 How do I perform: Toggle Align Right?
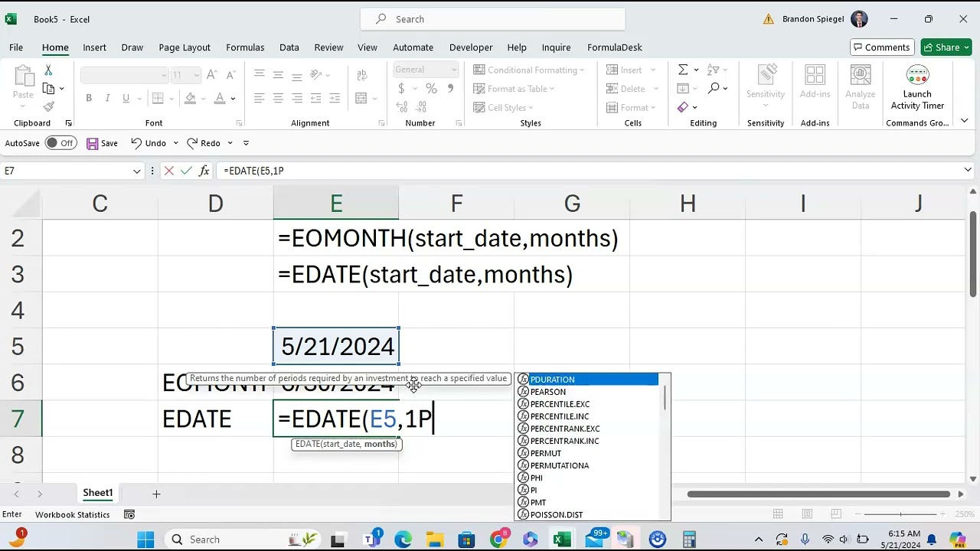[297, 98]
